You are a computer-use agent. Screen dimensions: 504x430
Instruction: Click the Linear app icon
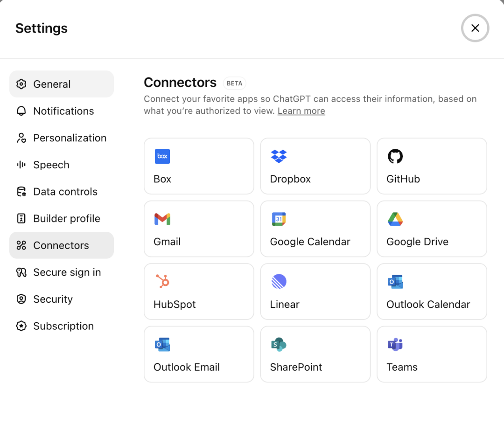(279, 282)
